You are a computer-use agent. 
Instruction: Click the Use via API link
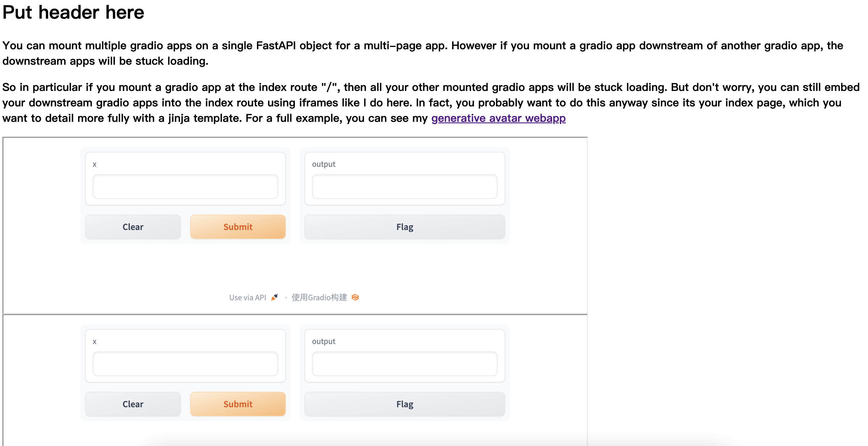click(248, 297)
